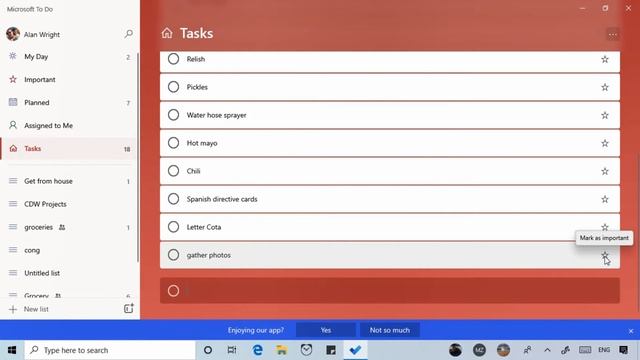The height and width of the screenshot is (360, 640).
Task: Click the Type here to search box
Action: (110, 350)
